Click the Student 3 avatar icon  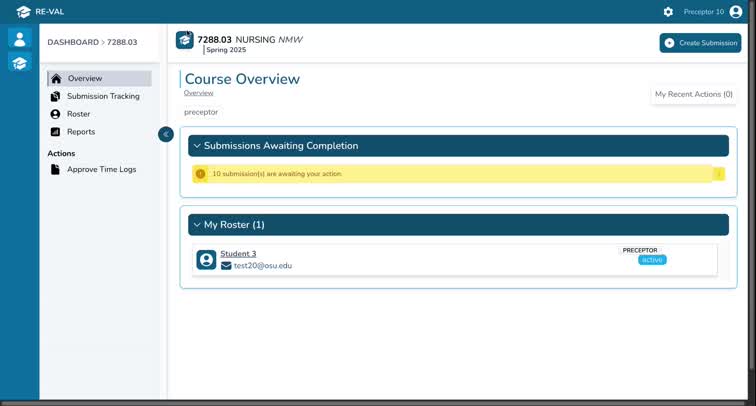(206, 260)
